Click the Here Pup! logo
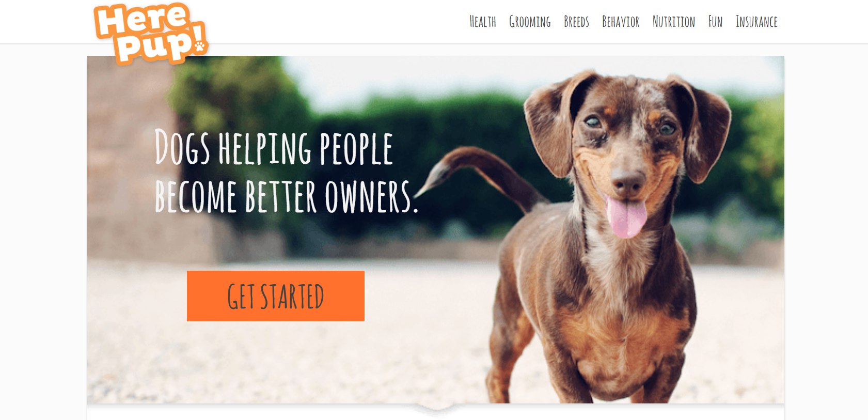 point(151,34)
